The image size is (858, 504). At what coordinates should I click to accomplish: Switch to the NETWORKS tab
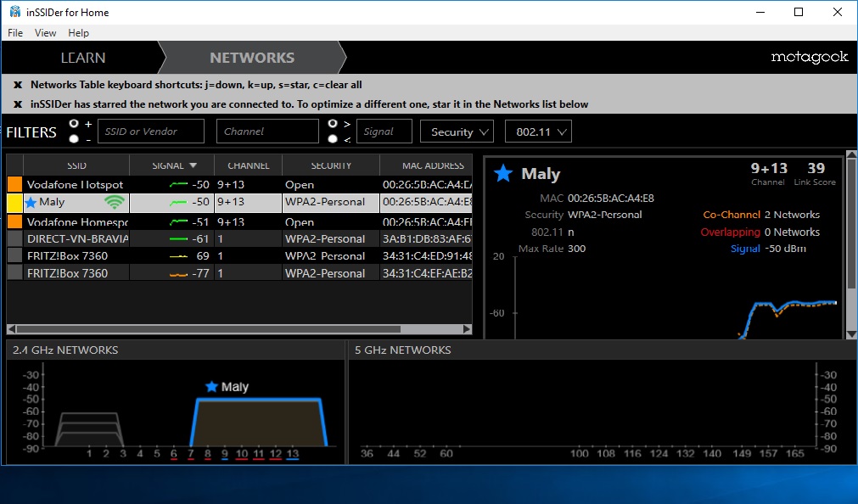point(252,58)
